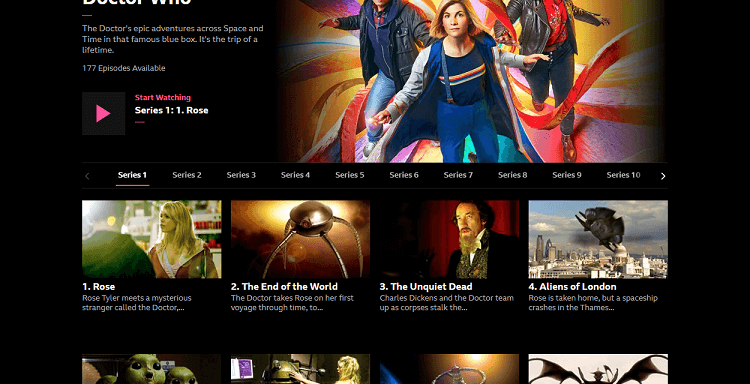Viewport: 750px width, 384px height.
Task: Go to the Series 4 tab
Action: [295, 175]
